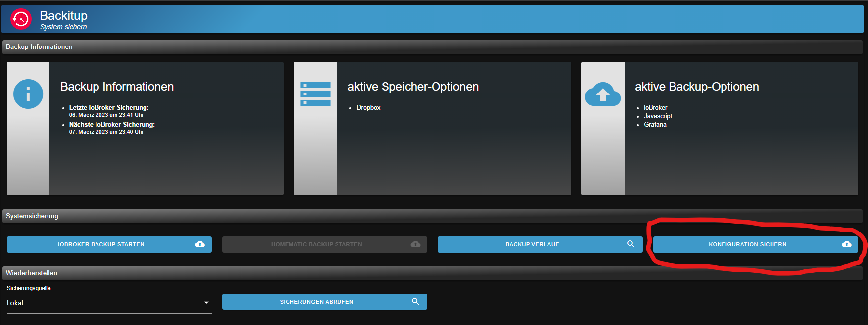Save configuration with Konfiguration sichern
This screenshot has height=325, width=868.
tap(756, 244)
